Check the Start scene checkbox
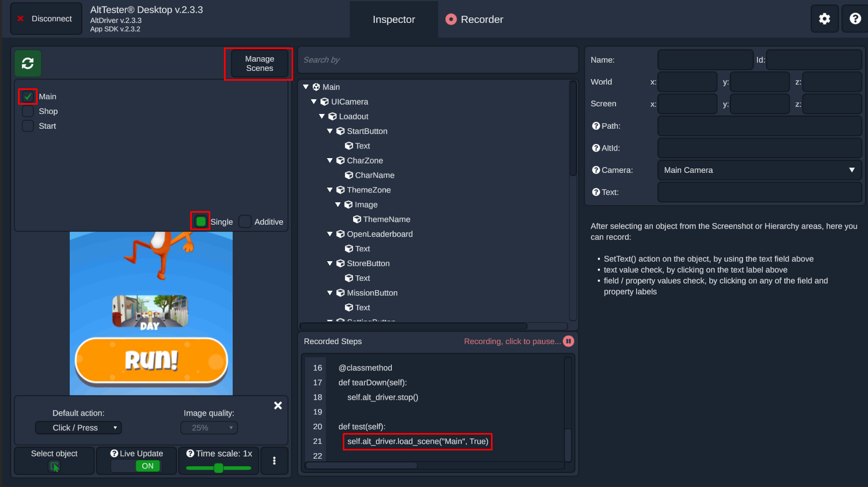This screenshot has width=868, height=487. (x=28, y=126)
